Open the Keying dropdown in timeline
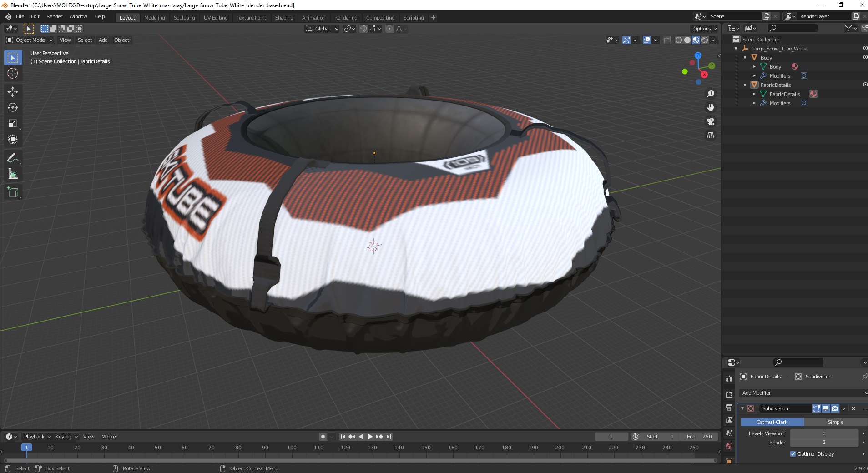Viewport: 868px width, 473px height. point(66,437)
